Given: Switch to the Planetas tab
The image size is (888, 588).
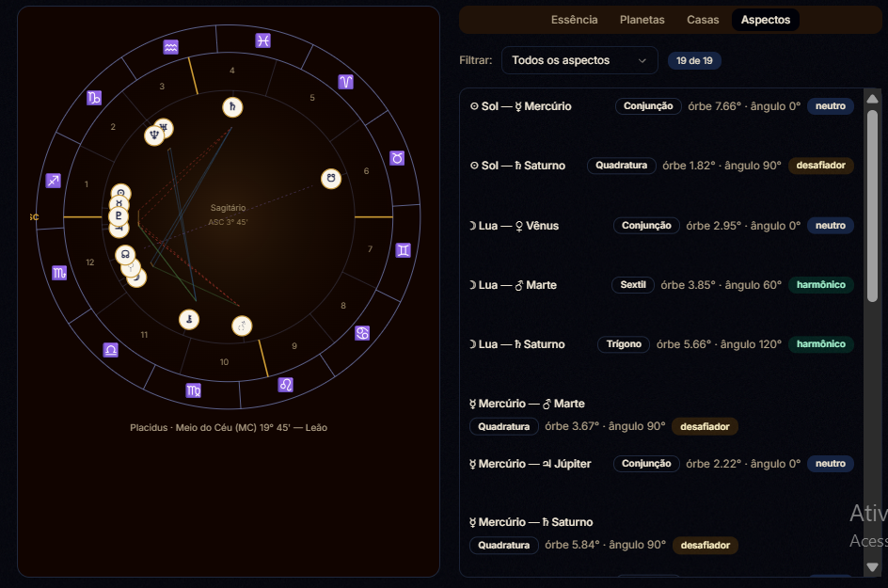Looking at the screenshot, I should [642, 20].
